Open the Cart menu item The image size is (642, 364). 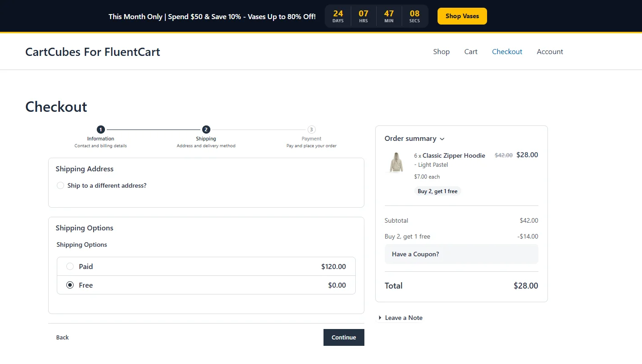tap(471, 52)
